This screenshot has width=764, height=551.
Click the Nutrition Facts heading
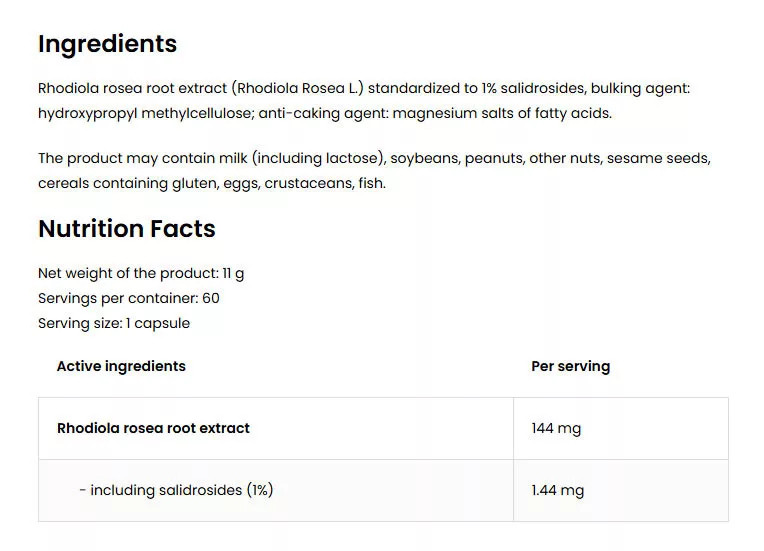coord(127,229)
